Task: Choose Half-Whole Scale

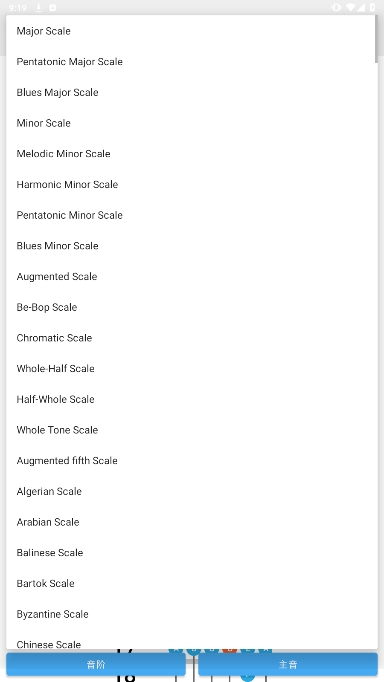Action: (192, 399)
